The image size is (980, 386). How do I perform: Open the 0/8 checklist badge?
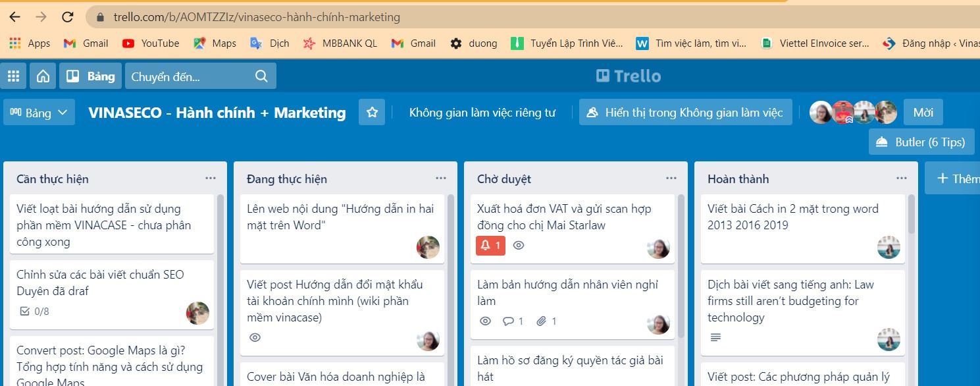click(34, 311)
